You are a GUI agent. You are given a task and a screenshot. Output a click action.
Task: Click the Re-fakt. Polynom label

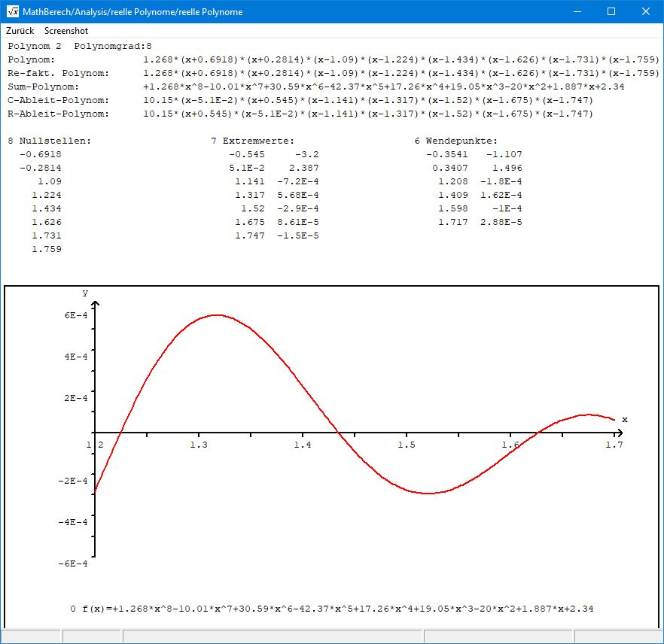coord(59,73)
